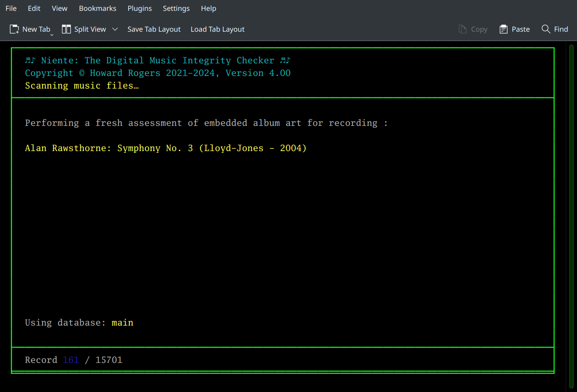Click the Copy icon in the toolbar
Screen dimensions: 577x392
click(x=462, y=29)
